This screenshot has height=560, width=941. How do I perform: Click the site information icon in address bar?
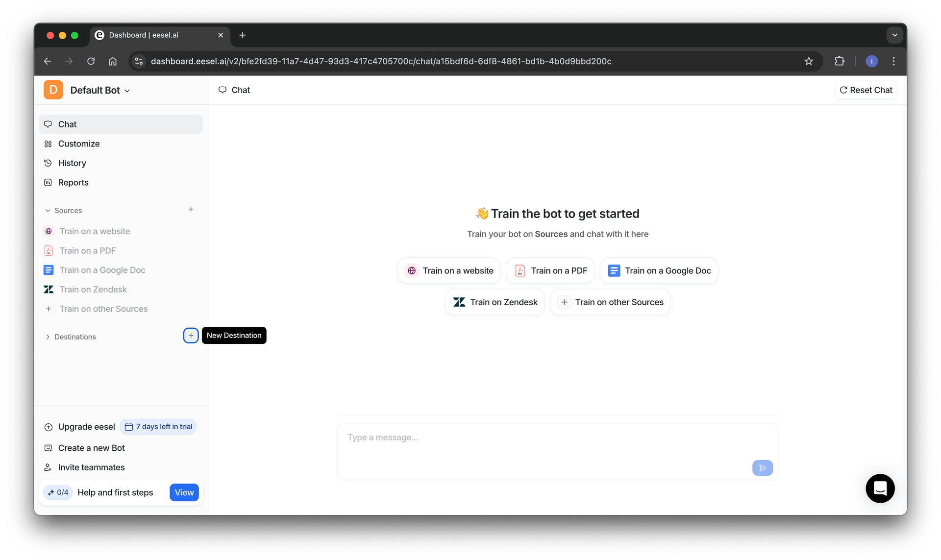pyautogui.click(x=139, y=61)
